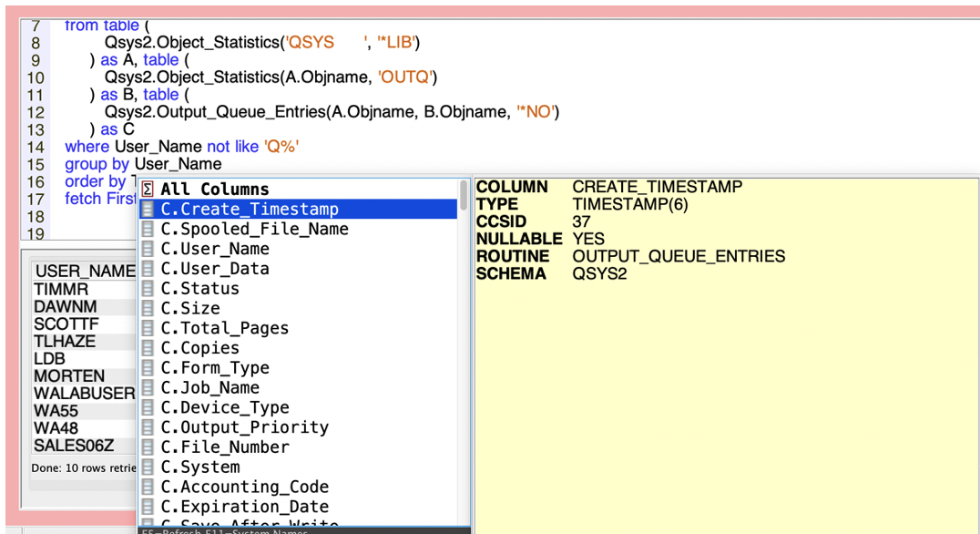Click the sigma icon beside All Columns
Viewport: 980px width, 534px height.
tap(147, 189)
